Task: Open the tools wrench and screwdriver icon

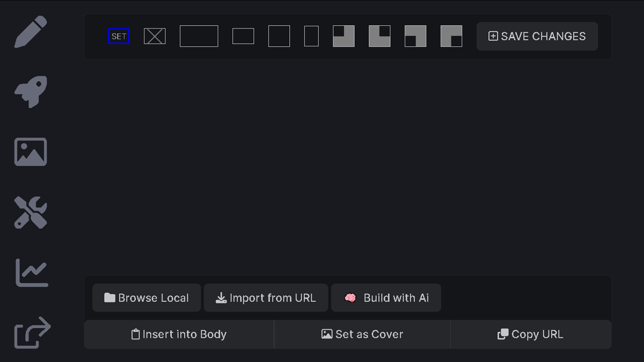Action: [31, 212]
